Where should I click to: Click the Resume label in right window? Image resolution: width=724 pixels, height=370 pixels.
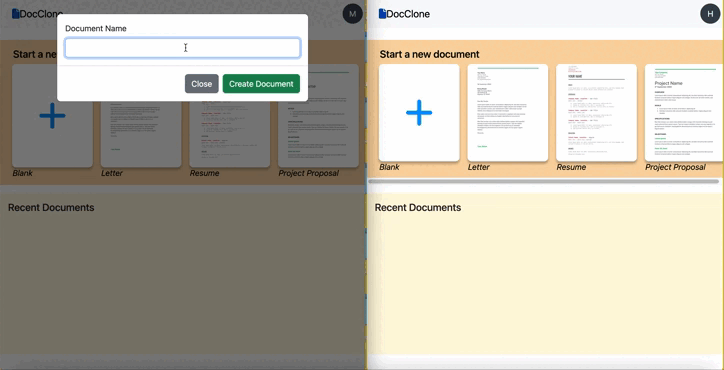pos(571,167)
